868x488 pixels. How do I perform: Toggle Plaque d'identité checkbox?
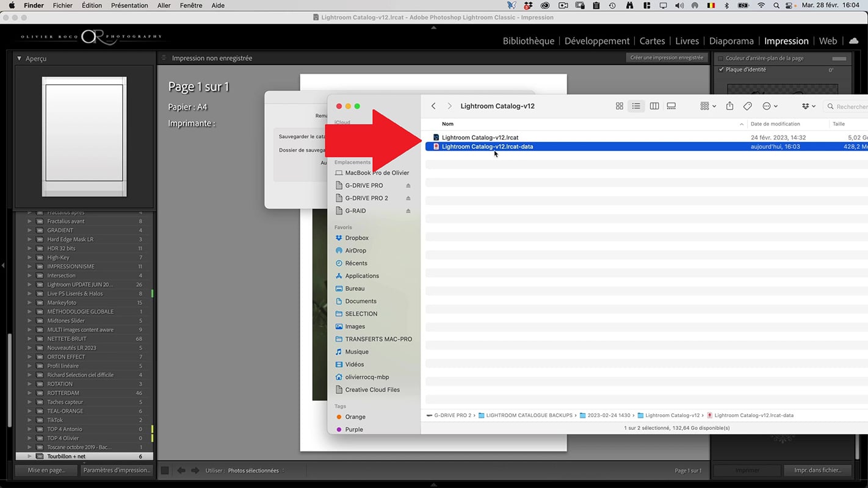(x=721, y=70)
